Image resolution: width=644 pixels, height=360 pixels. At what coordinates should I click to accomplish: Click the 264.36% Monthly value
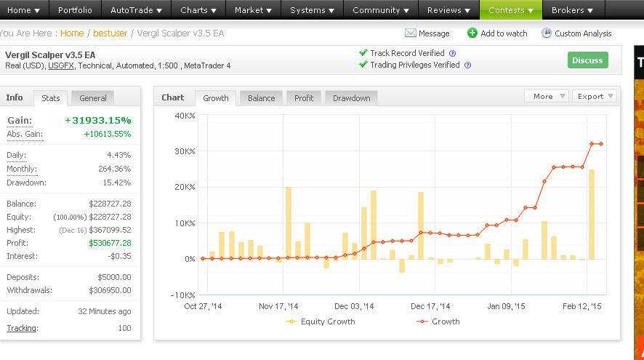pyautogui.click(x=115, y=169)
